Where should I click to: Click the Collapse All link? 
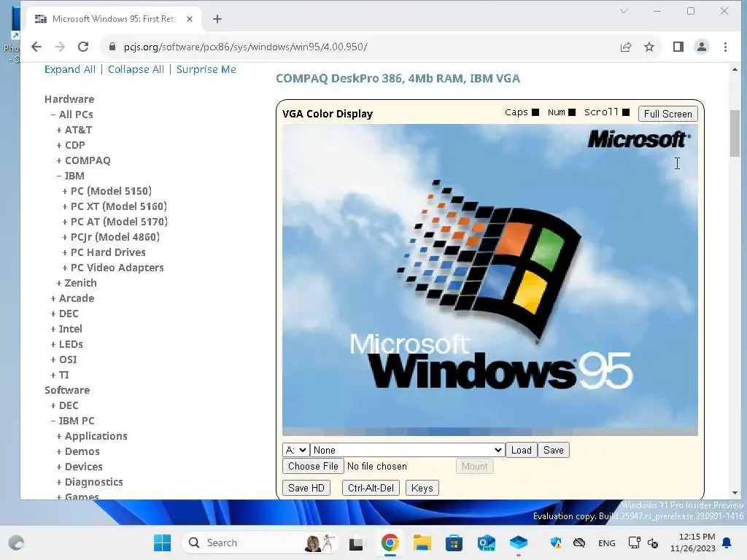pos(136,69)
